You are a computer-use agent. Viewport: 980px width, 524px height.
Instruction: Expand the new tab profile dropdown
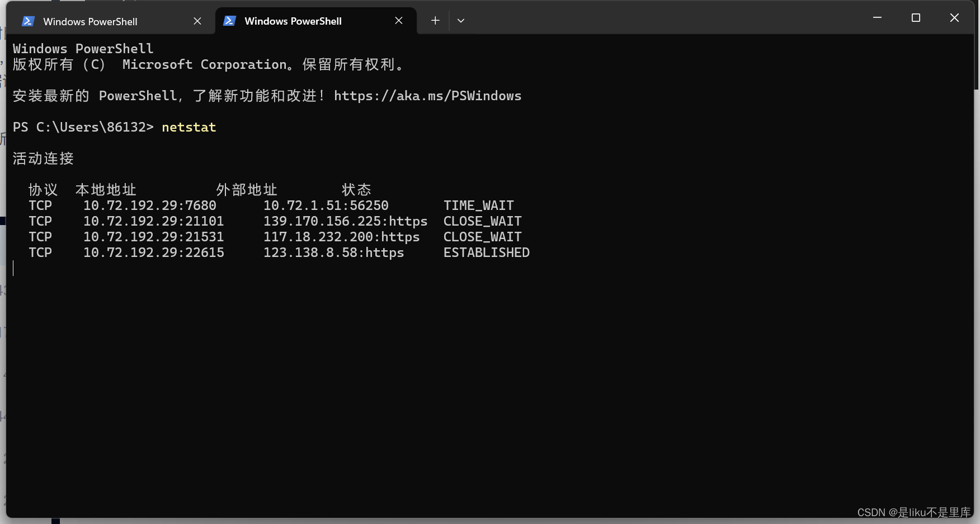(461, 21)
